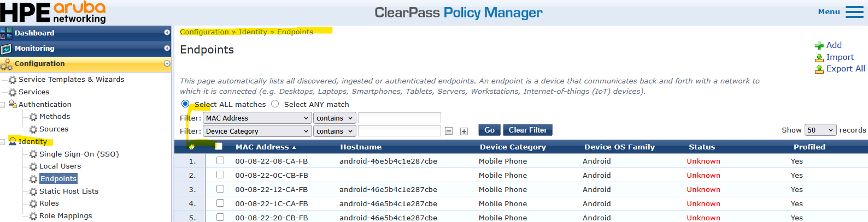
Task: Expand the Dashboard panel arrow
Action: tap(167, 33)
